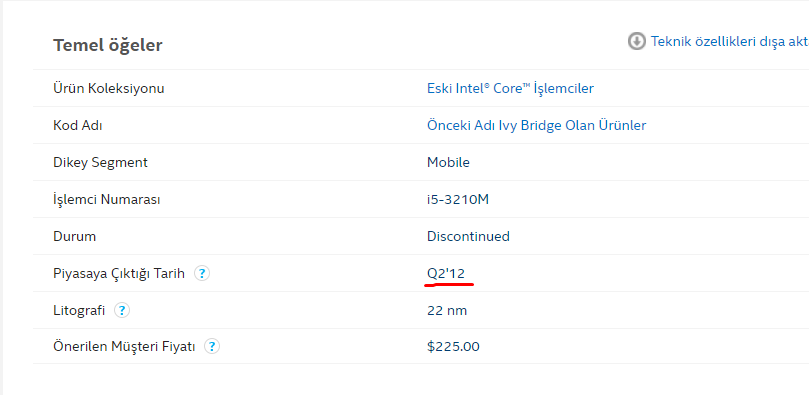Open help icon for Piyasaya Çıktığı Tarih

pyautogui.click(x=202, y=273)
